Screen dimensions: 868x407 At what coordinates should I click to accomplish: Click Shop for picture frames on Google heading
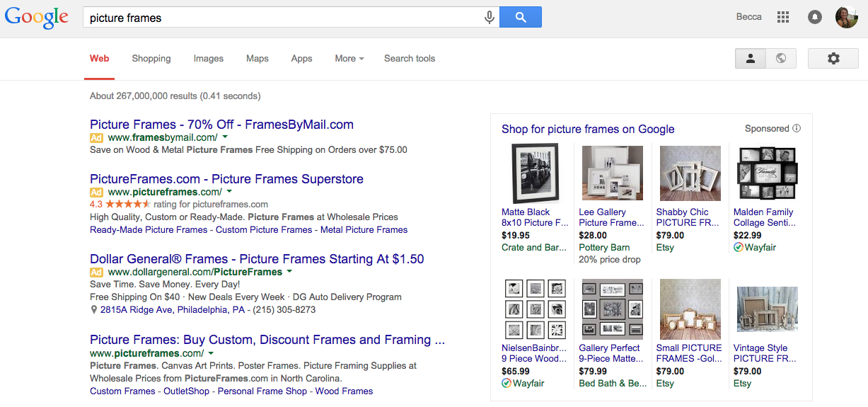588,129
